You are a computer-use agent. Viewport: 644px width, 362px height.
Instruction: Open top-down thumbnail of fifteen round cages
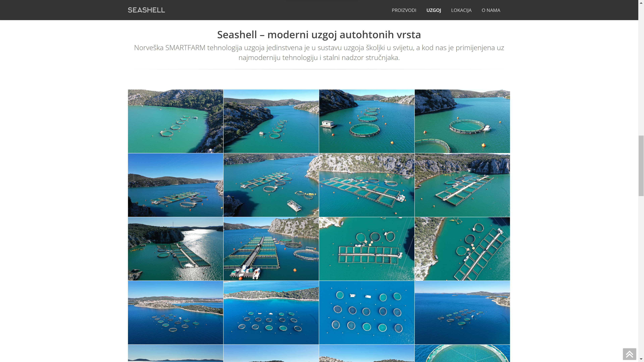(x=366, y=312)
